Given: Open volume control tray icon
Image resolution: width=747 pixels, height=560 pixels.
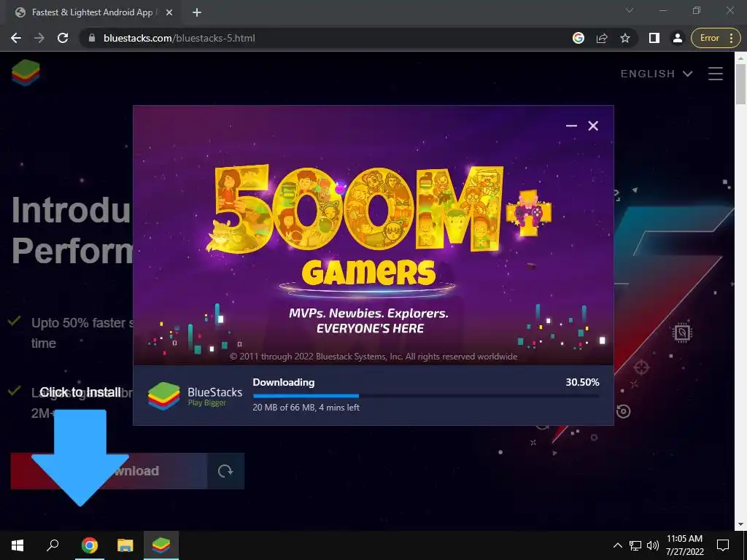Looking at the screenshot, I should coord(653,545).
